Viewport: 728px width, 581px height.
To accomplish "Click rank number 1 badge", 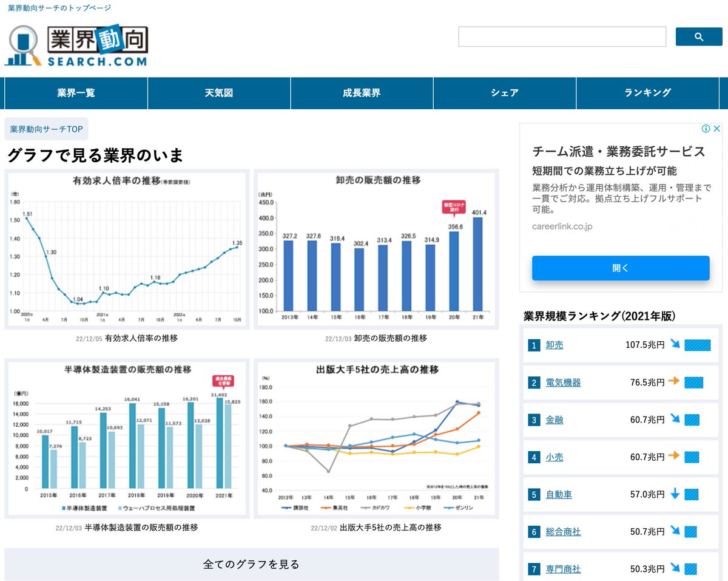I will coord(534,345).
